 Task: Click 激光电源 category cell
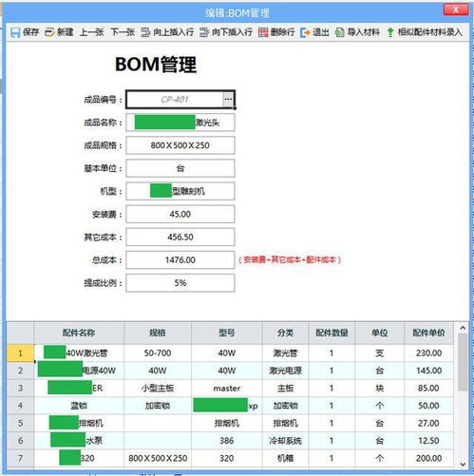[x=285, y=371]
